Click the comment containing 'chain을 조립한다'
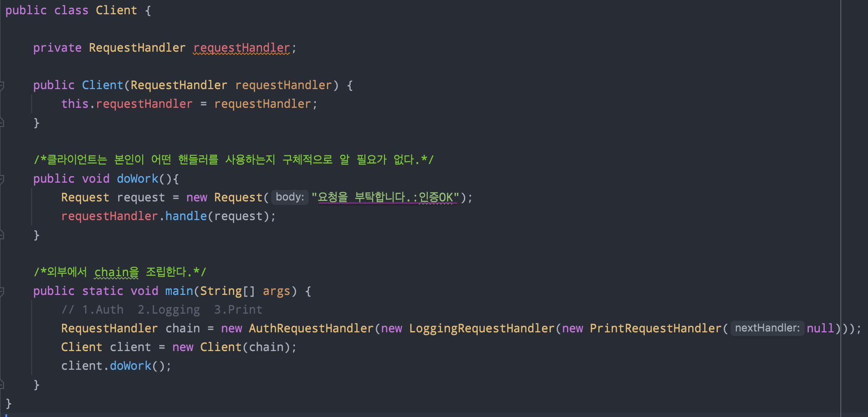Viewport: 868px width, 417px height. tap(120, 272)
